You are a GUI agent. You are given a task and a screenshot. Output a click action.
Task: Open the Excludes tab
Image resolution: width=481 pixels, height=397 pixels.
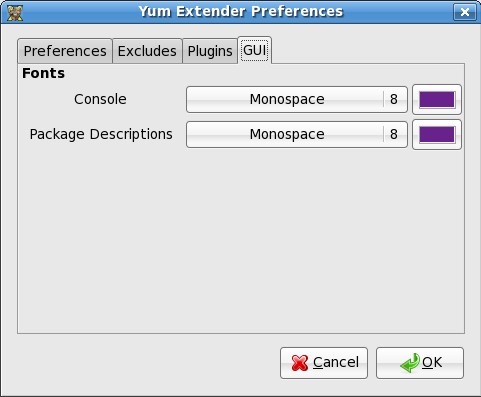pos(147,51)
